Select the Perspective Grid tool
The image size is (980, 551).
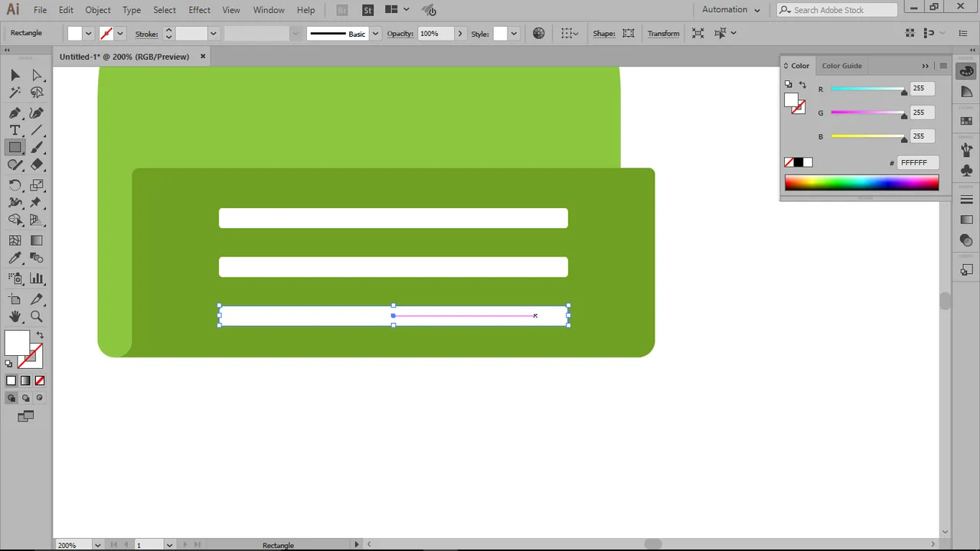click(36, 220)
